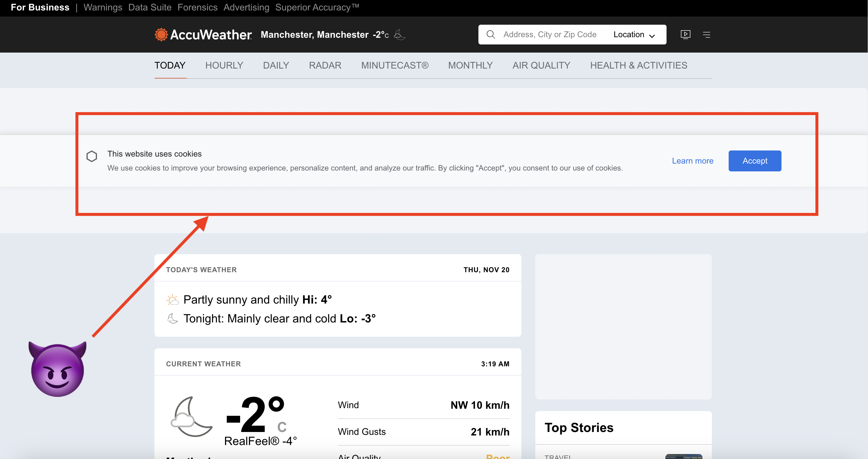Switch to the HOURLY tab
Screen dimensions: 868x459
[224, 65]
